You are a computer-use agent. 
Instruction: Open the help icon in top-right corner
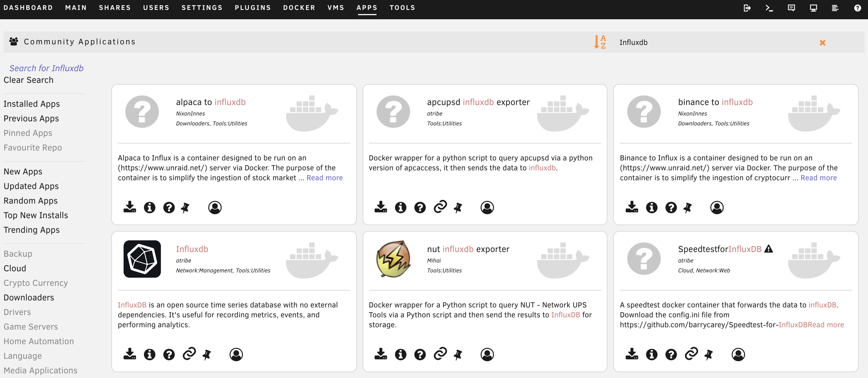coord(857,8)
